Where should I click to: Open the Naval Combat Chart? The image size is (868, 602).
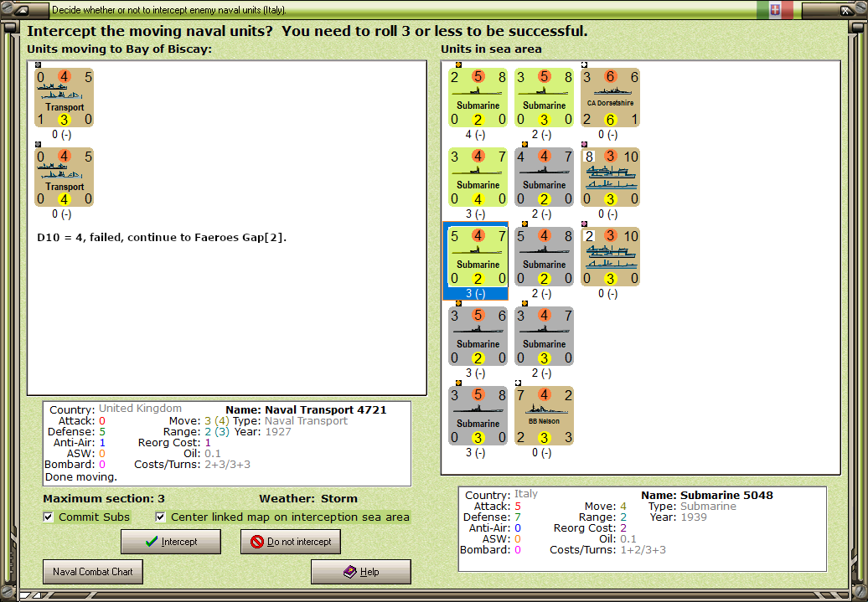coord(93,572)
